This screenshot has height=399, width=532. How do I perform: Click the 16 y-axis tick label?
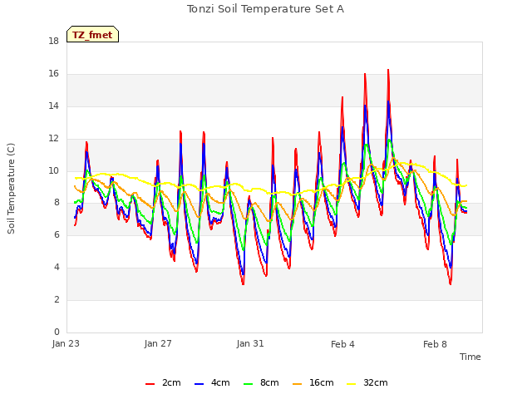click(53, 74)
